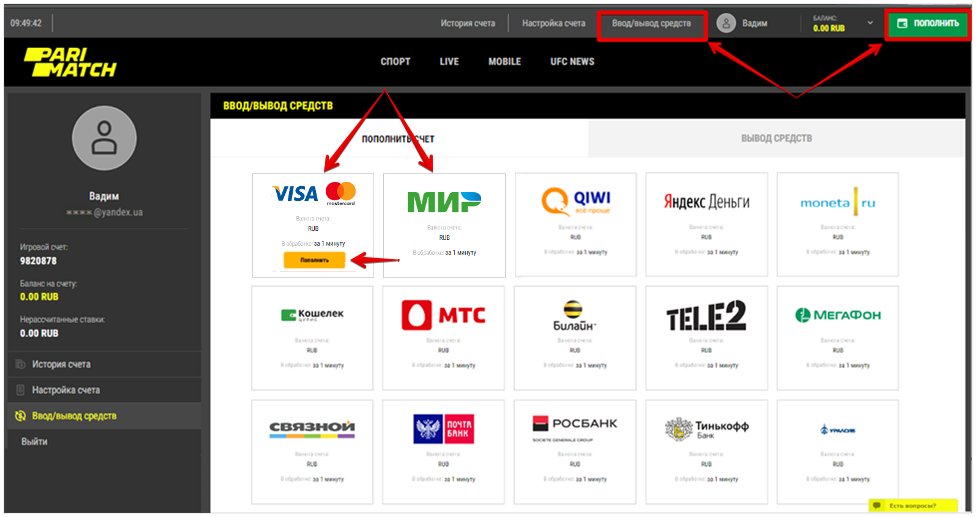Image resolution: width=978 pixels, height=517 pixels.
Task: Expand the balance dropdown arrow
Action: coord(870,23)
